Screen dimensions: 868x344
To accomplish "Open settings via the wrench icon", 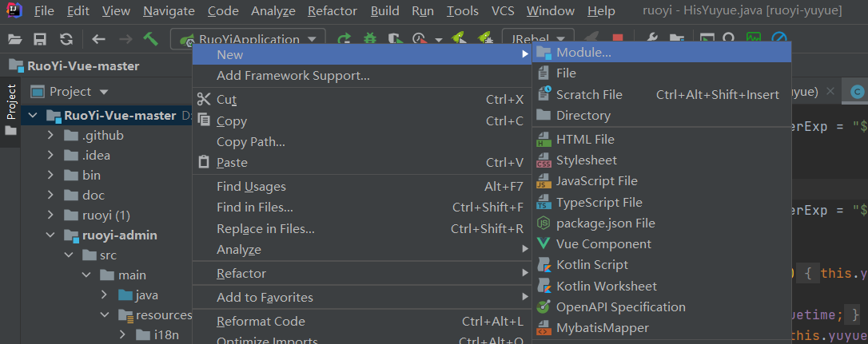I will point(651,39).
